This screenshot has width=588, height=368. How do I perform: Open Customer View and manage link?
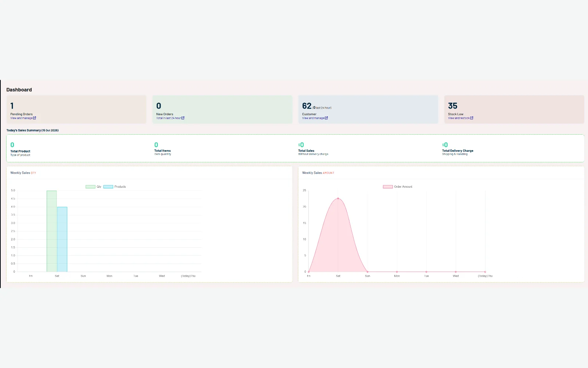coord(315,118)
